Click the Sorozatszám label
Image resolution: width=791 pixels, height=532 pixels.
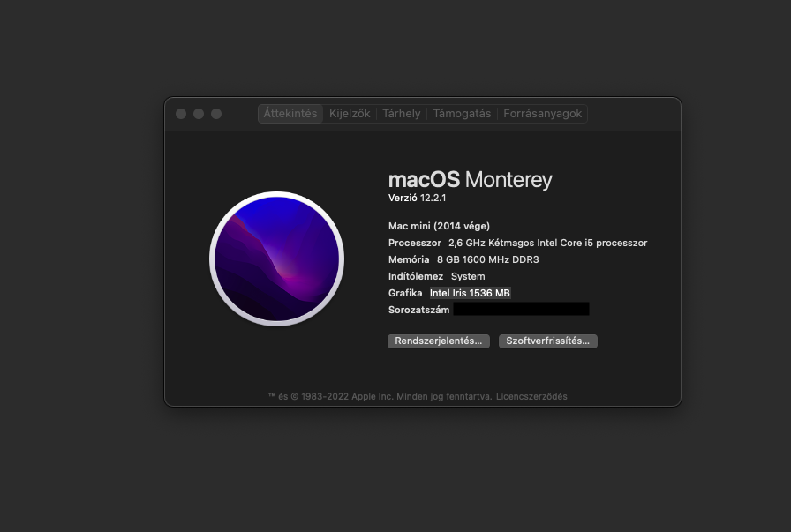tap(418, 310)
